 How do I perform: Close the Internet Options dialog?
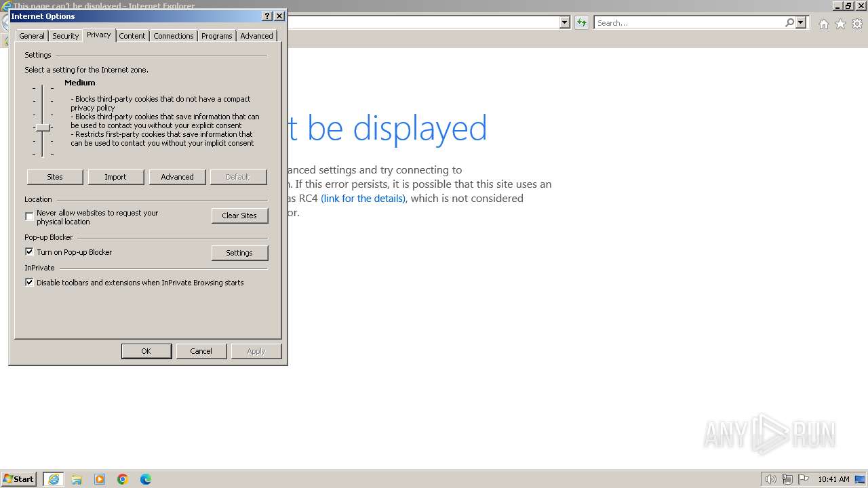(x=279, y=16)
